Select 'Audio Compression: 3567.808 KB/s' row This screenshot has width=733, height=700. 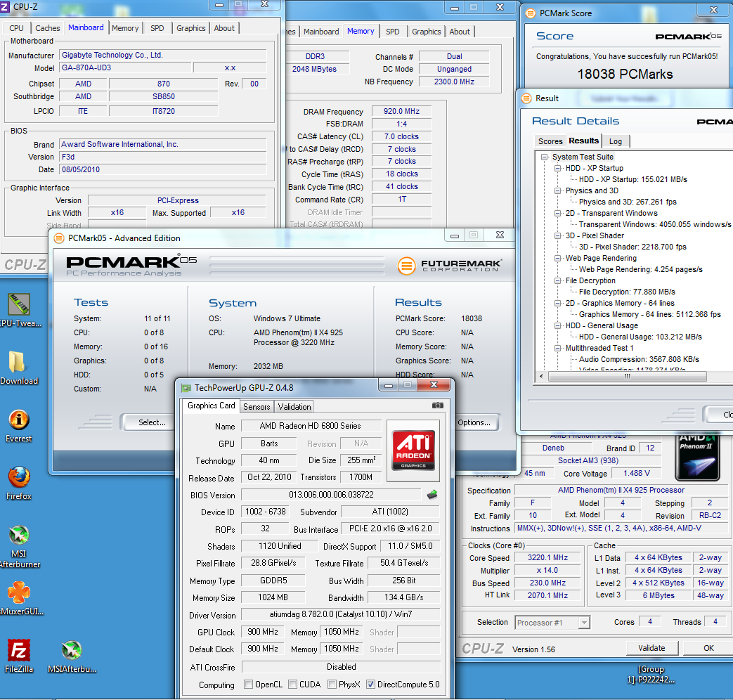pyautogui.click(x=639, y=359)
